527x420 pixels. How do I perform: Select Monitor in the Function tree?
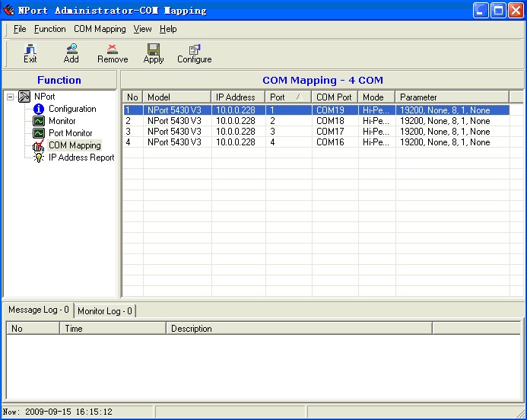62,121
